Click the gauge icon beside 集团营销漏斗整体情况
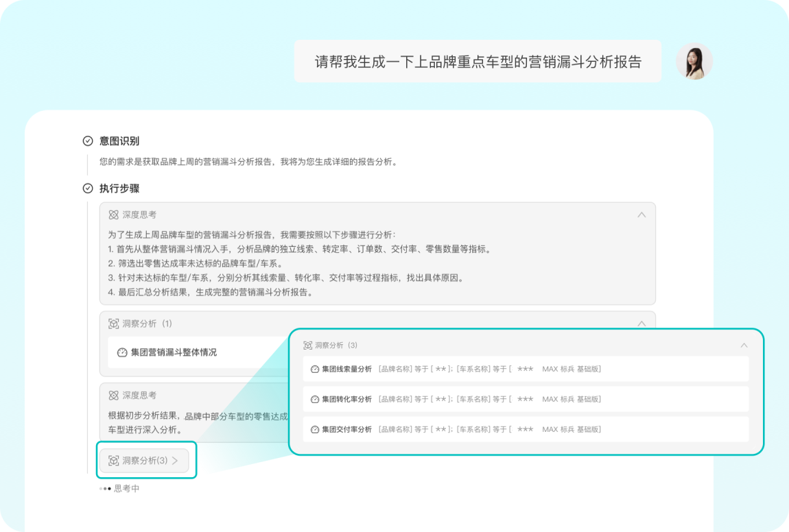Viewport: 789px width, 532px height. coord(121,352)
